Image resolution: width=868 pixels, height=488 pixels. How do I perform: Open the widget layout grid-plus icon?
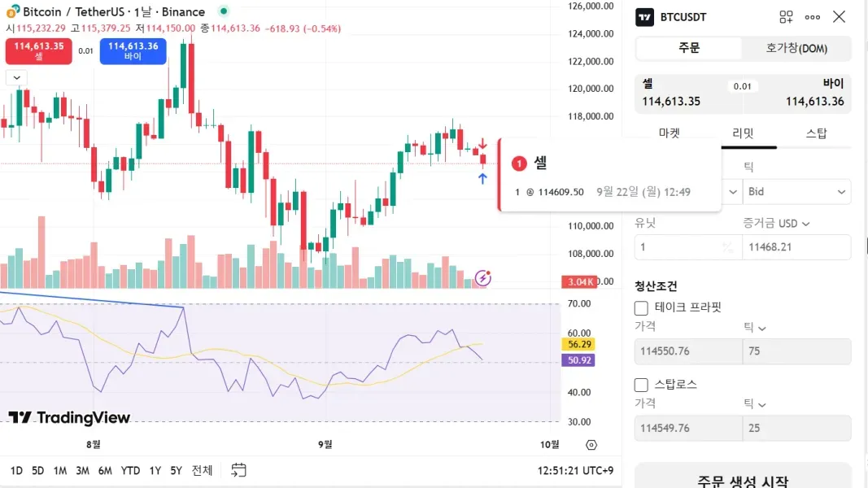[786, 17]
